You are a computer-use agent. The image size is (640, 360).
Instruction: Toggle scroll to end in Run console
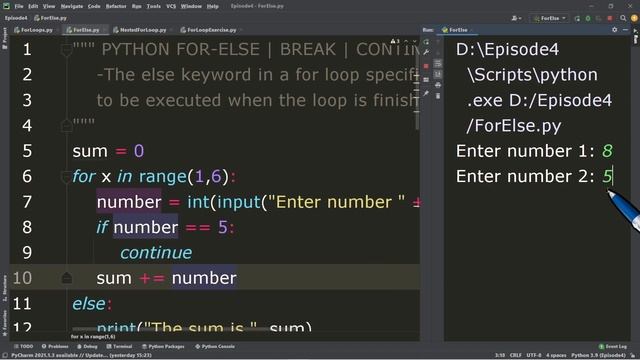coord(438,74)
